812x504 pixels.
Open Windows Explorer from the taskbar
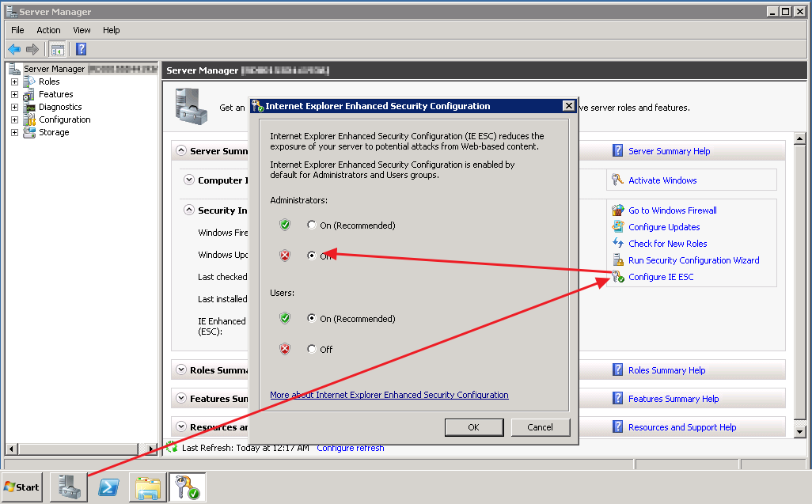tap(148, 487)
